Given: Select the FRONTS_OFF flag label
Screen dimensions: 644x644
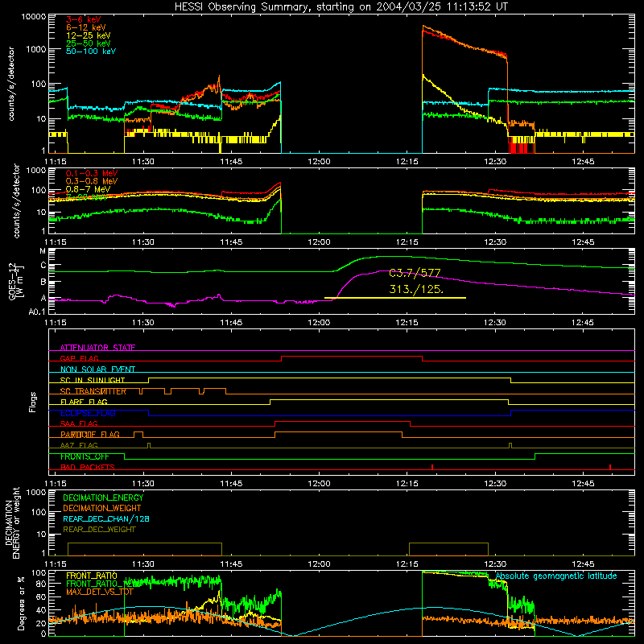Looking at the screenshot, I should point(85,456).
